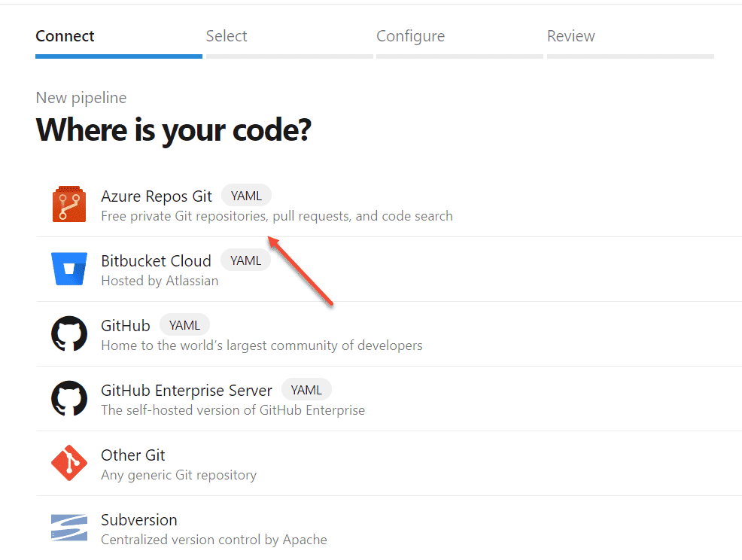This screenshot has width=742, height=560.
Task: Click the 'New pipeline' breadcrumb text
Action: [x=81, y=98]
